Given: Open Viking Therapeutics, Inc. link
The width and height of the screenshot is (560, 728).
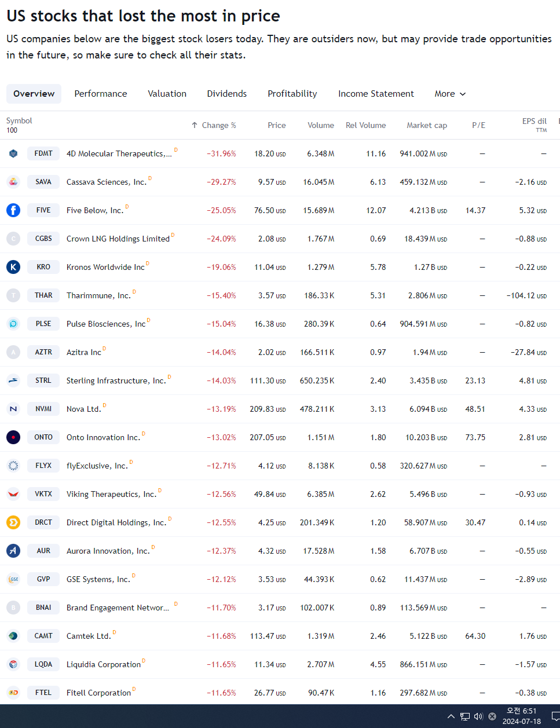Looking at the screenshot, I should pos(112,494).
